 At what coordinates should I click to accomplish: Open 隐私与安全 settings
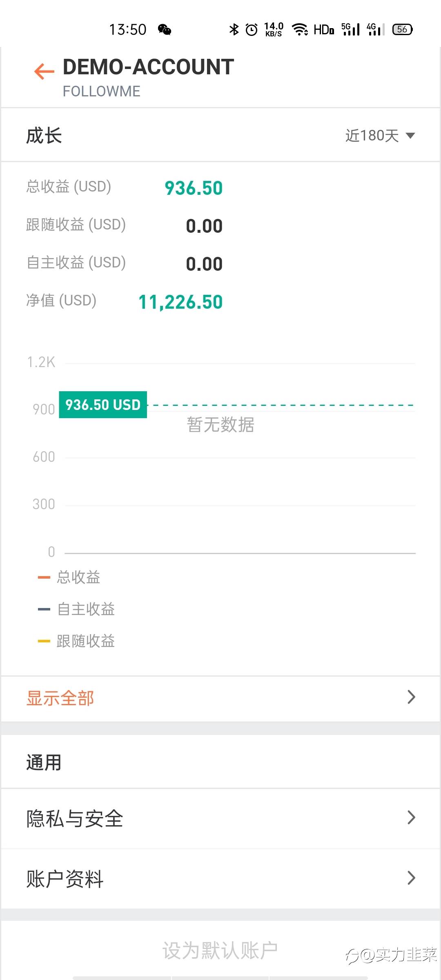point(75,819)
